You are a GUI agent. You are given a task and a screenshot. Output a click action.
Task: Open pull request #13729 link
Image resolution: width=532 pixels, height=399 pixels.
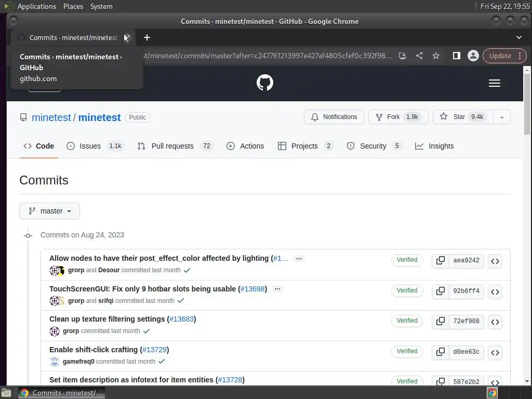point(154,350)
